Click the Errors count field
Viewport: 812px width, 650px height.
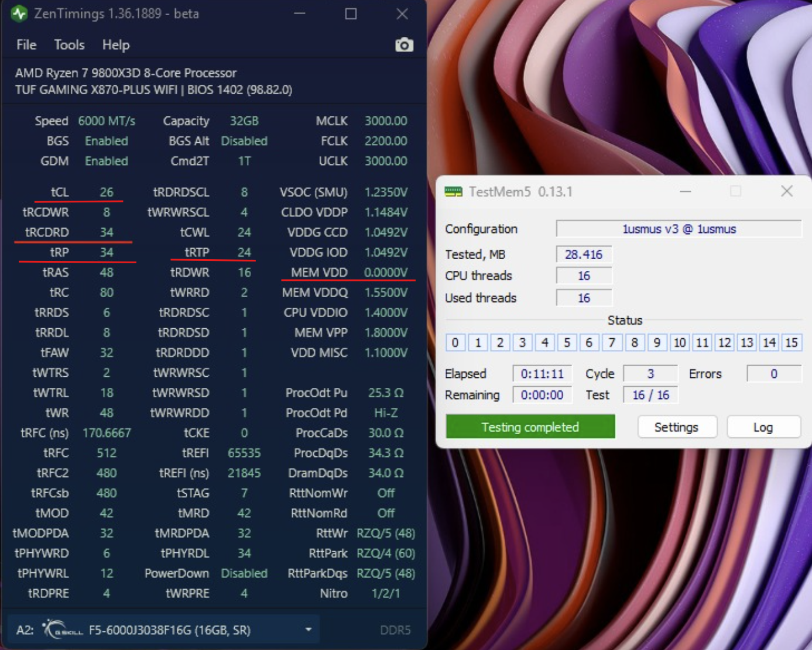(774, 374)
